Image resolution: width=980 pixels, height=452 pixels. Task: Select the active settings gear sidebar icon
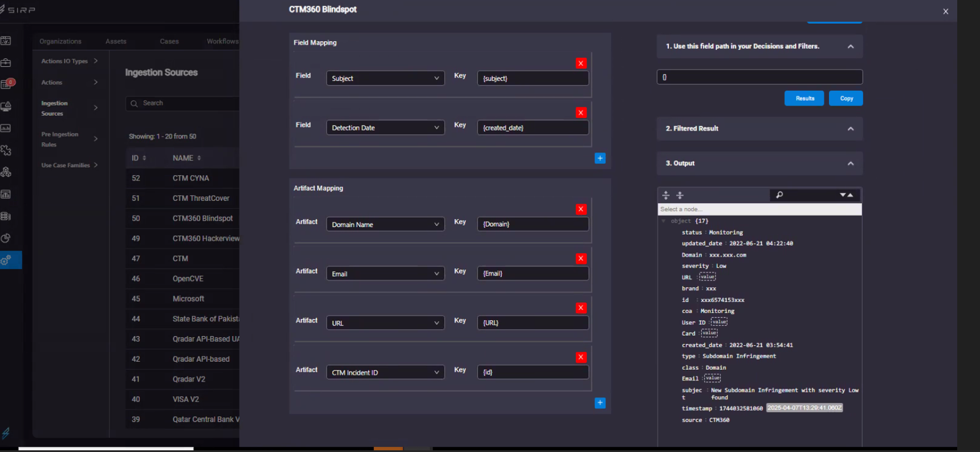pos(10,260)
